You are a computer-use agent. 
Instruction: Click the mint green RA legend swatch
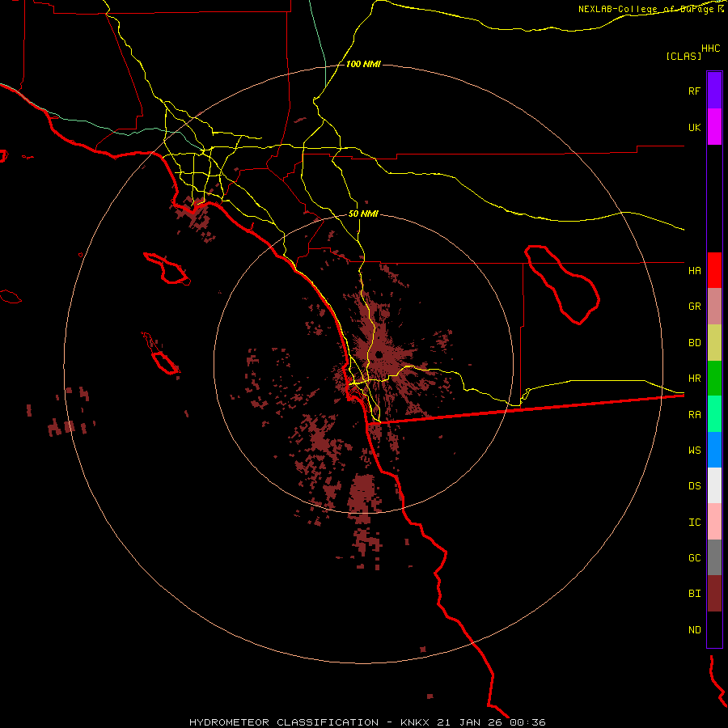tap(714, 414)
